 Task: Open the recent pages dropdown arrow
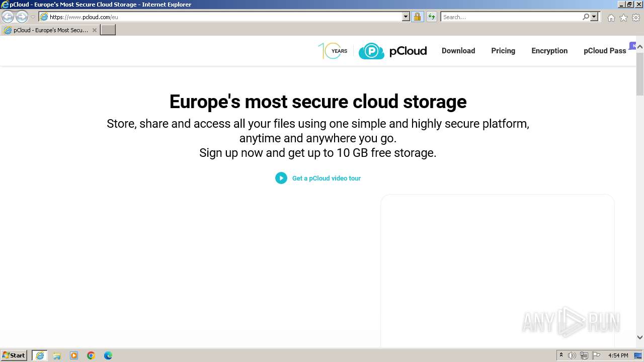tap(33, 17)
